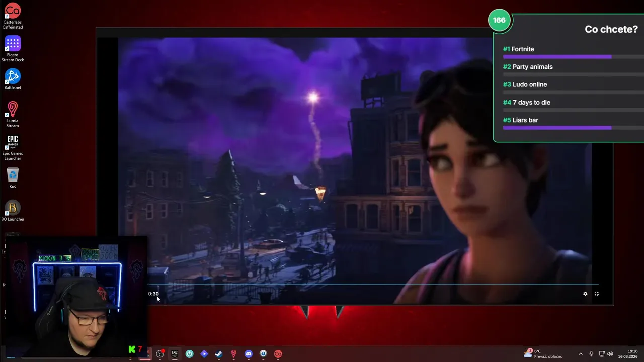Click the video player settings gear
The image size is (644, 362).
pyautogui.click(x=585, y=294)
